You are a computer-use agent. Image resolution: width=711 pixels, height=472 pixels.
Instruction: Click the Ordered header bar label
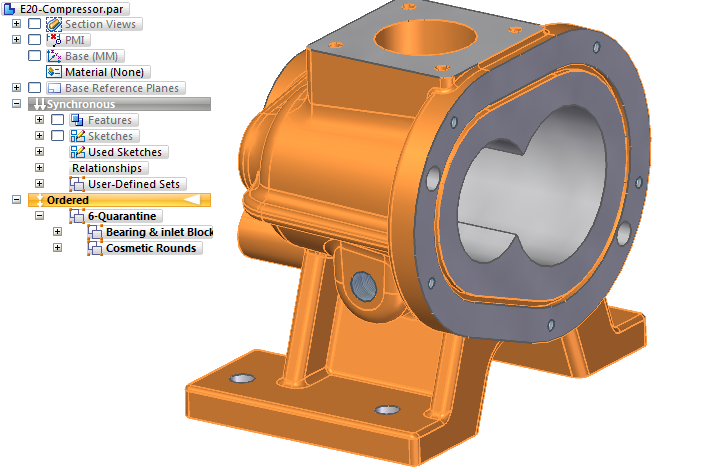[x=68, y=200]
